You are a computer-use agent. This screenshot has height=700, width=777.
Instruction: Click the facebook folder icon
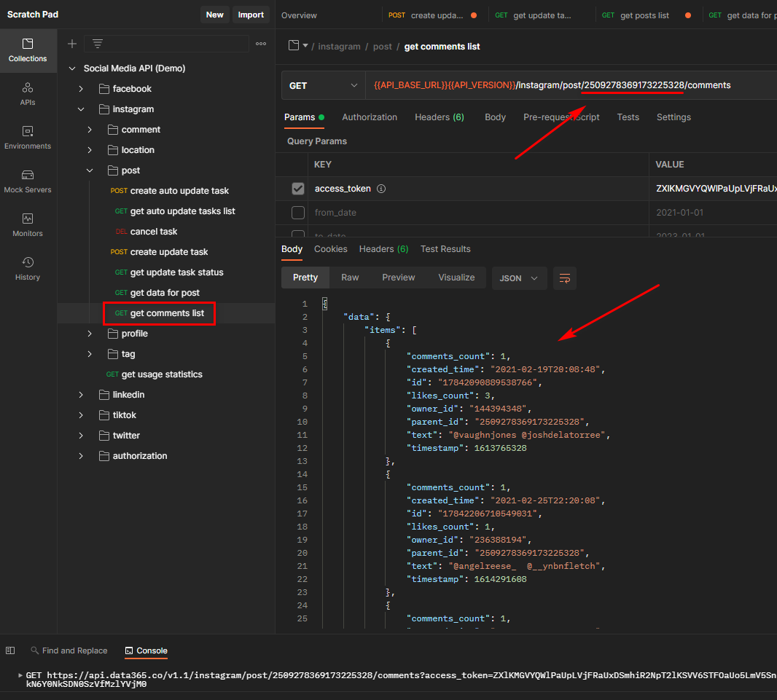tap(104, 89)
